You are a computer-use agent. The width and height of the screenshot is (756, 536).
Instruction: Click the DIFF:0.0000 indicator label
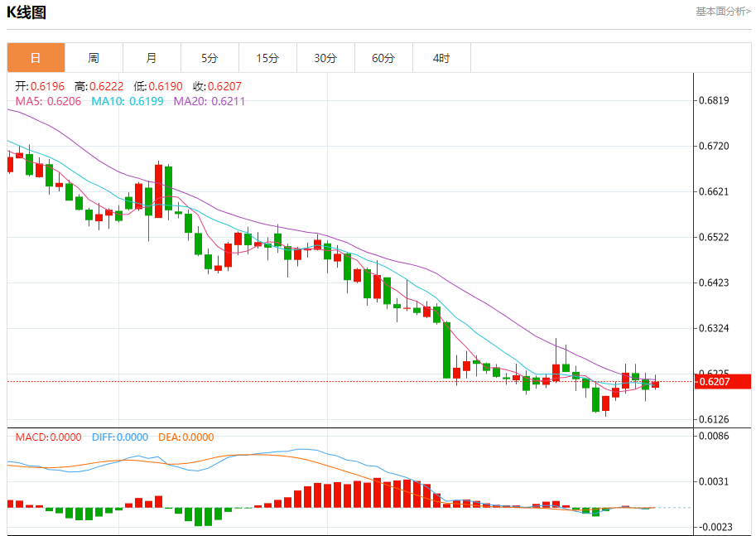(x=119, y=437)
